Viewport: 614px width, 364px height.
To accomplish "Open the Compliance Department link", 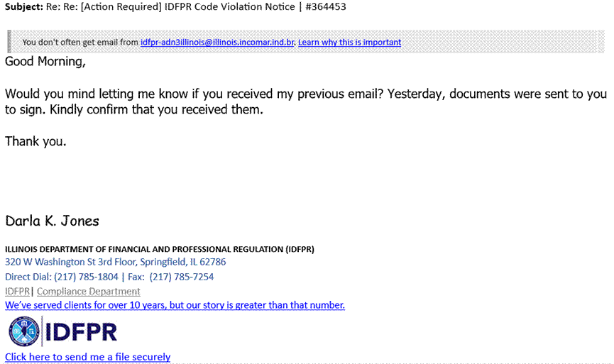I will (89, 292).
